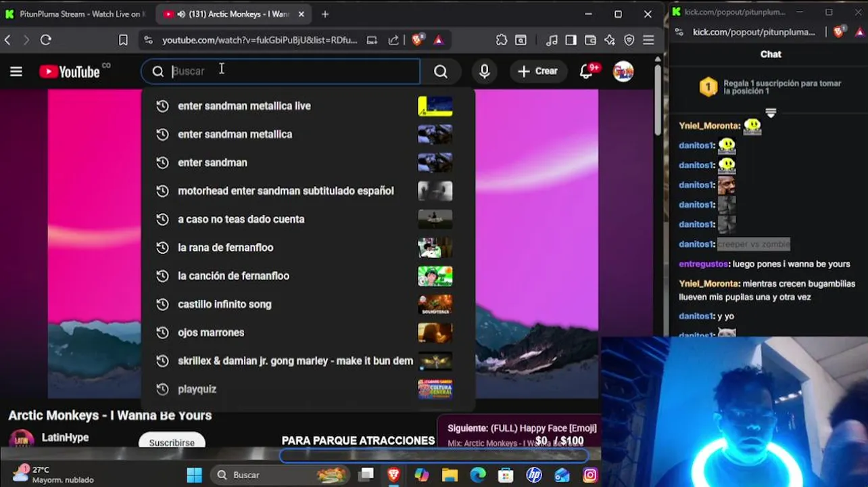The image size is (868, 487).
Task: Start voice search with the microphone icon
Action: [484, 72]
